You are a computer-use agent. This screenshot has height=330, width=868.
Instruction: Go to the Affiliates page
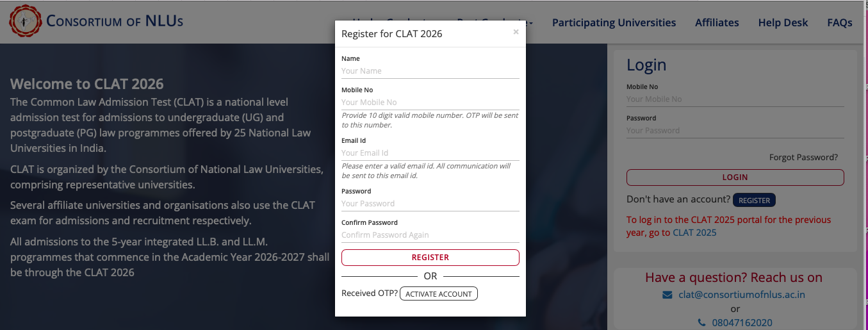717,22
